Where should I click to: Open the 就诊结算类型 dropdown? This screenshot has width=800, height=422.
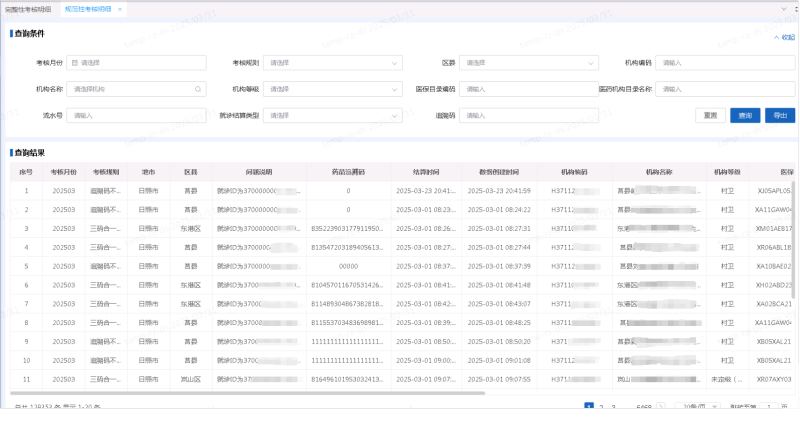pos(333,115)
